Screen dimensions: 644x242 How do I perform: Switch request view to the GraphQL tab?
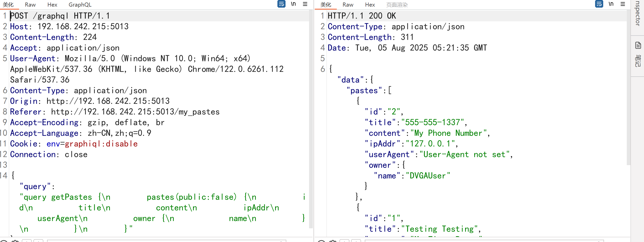[80, 5]
